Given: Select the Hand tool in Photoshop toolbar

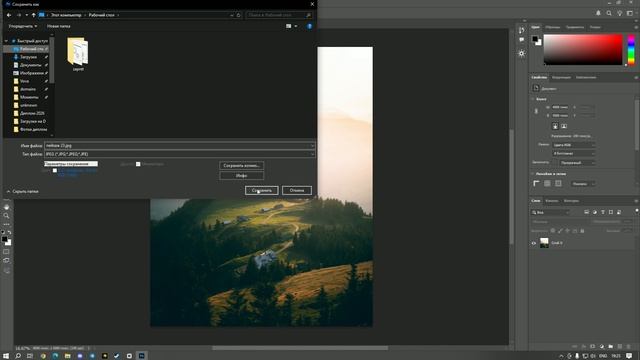Looking at the screenshot, I should (6, 207).
